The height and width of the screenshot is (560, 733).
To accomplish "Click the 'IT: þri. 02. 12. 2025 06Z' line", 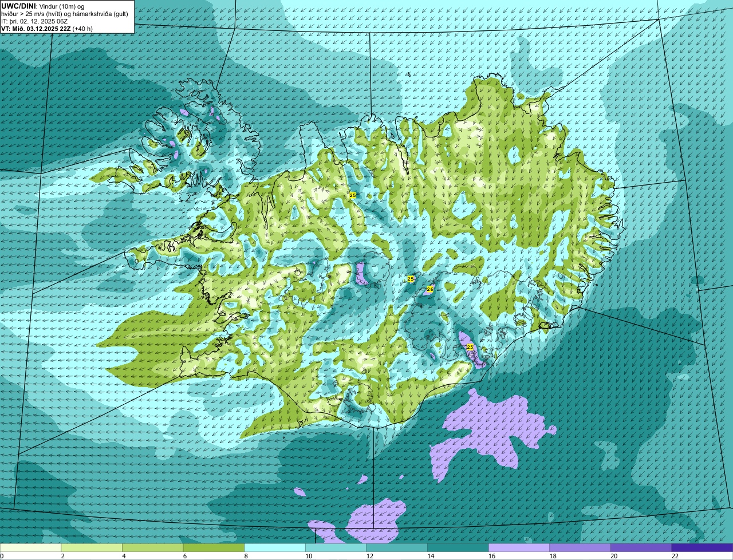I will click(35, 21).
